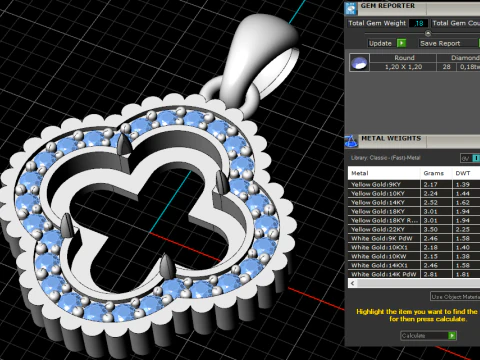Screen dimensions: 480x360
Task: Click the Total Gem Count label
Action: tap(456, 23)
